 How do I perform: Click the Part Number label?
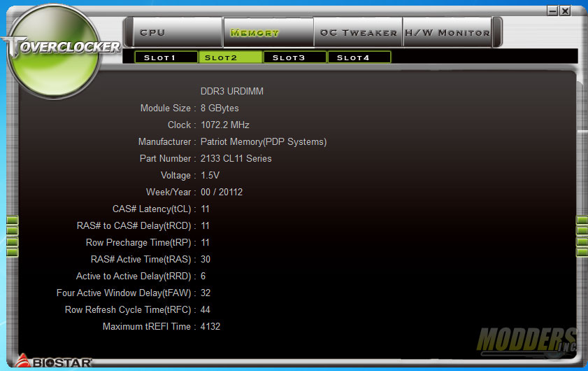coord(165,158)
